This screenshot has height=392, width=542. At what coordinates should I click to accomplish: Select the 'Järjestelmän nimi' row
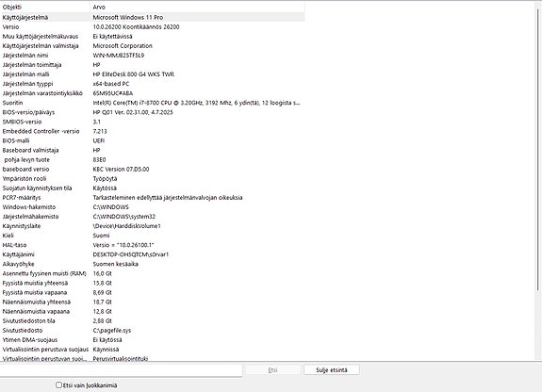coord(25,56)
